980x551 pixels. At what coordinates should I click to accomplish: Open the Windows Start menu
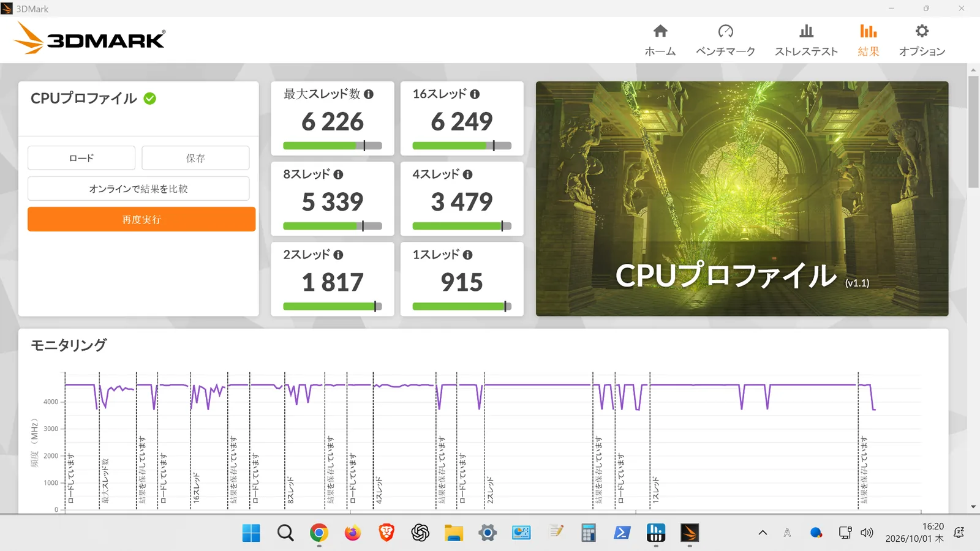point(251,533)
